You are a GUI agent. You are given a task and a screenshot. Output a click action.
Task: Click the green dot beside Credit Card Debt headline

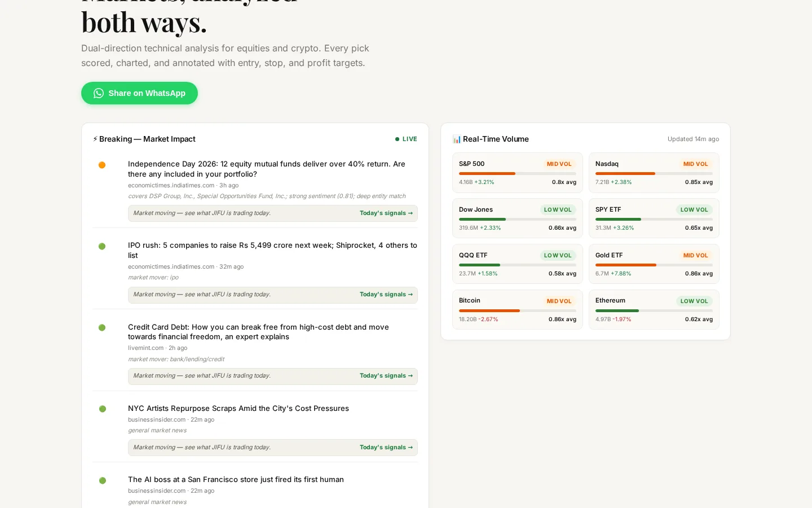coord(102,327)
